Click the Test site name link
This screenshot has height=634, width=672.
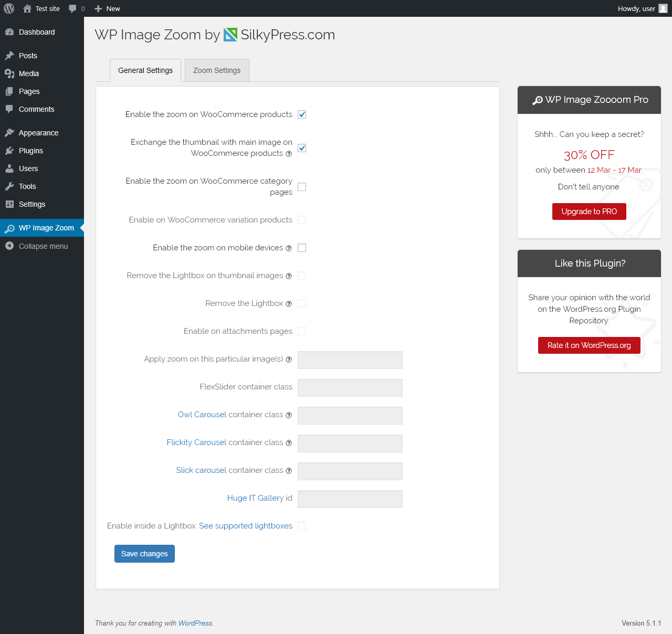coord(48,8)
